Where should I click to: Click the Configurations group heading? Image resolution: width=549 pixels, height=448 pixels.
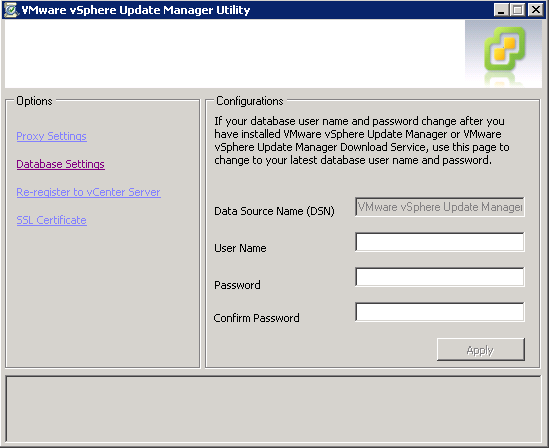tap(250, 101)
